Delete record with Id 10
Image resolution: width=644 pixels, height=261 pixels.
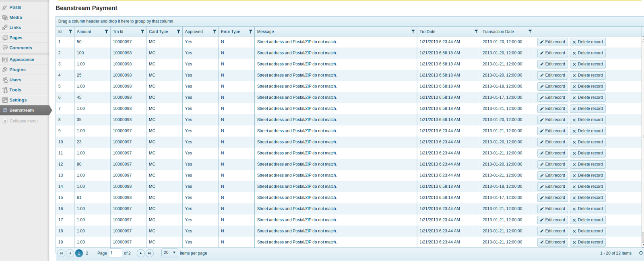588,142
